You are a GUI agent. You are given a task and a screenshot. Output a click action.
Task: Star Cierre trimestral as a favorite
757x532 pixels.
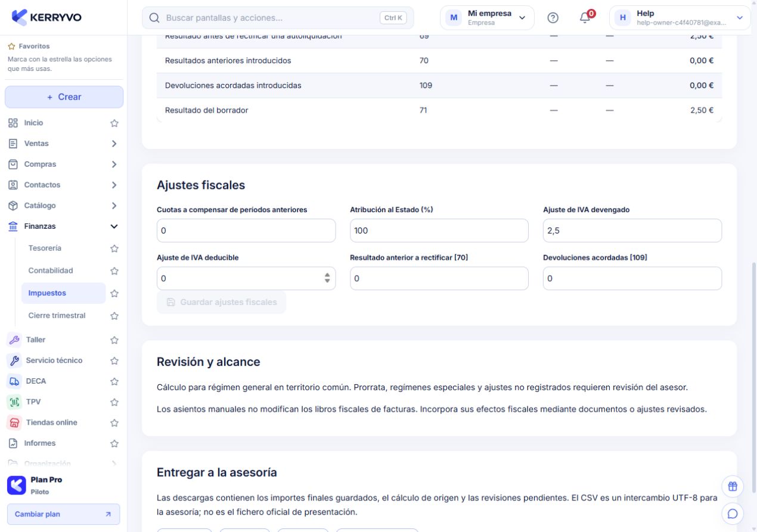(x=114, y=316)
